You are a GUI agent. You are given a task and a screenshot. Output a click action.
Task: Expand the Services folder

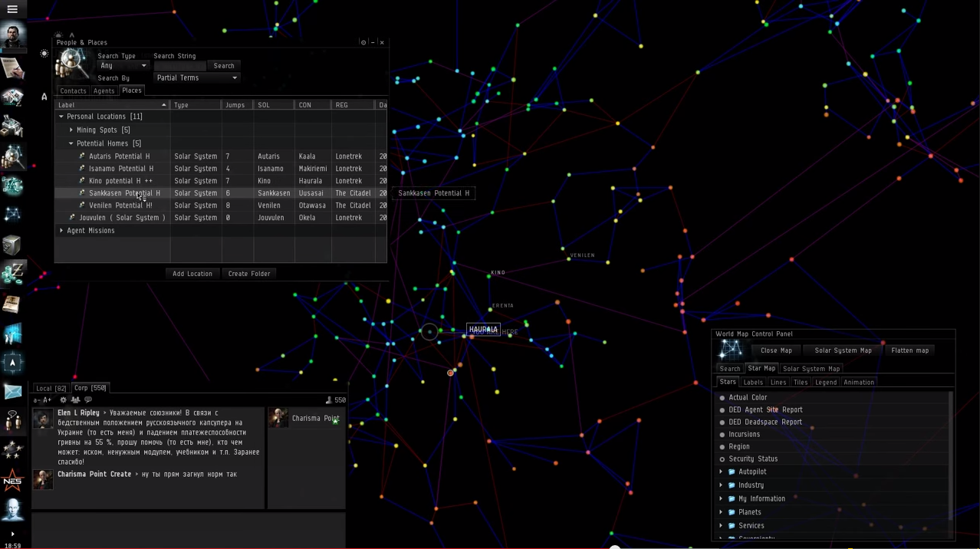pos(721,525)
